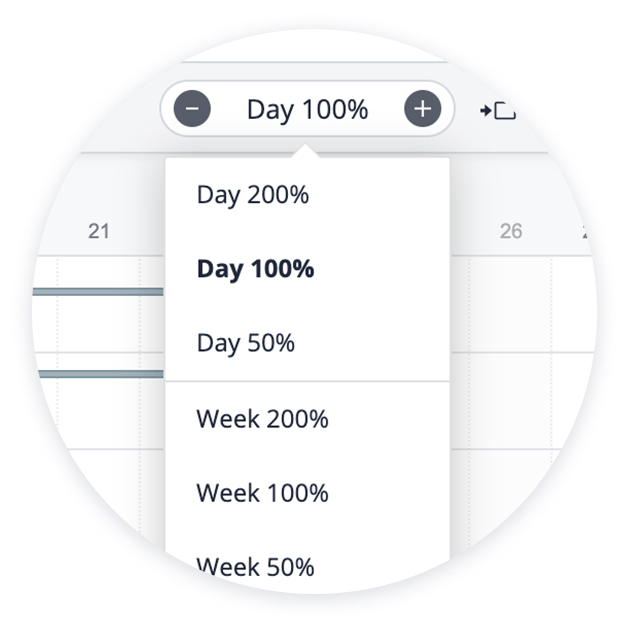The image size is (627, 627).
Task: Click date column header 21
Action: [x=99, y=232]
